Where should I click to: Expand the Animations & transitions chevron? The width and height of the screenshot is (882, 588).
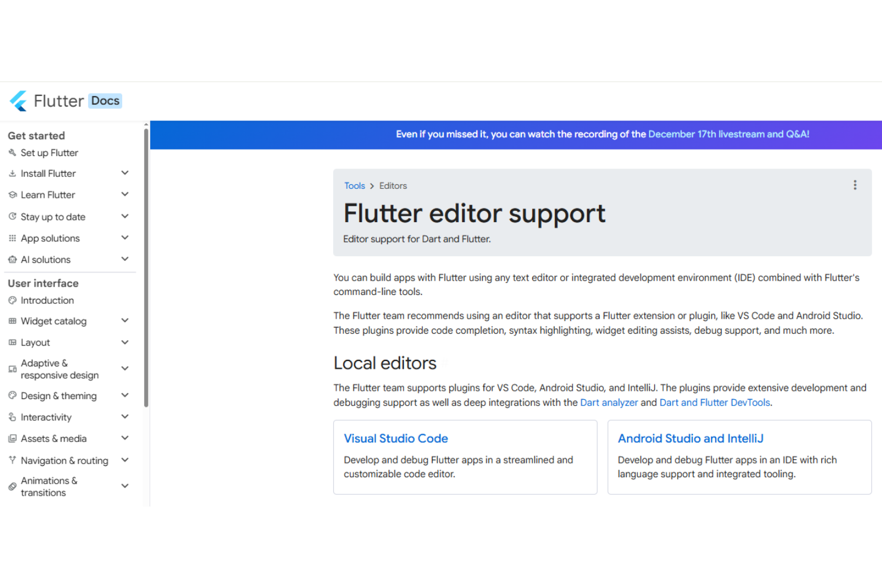pyautogui.click(x=125, y=486)
